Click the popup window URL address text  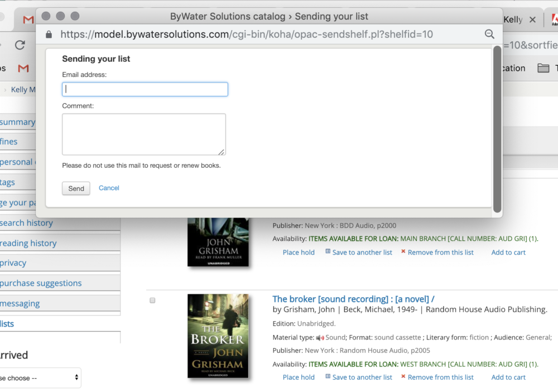(x=247, y=35)
